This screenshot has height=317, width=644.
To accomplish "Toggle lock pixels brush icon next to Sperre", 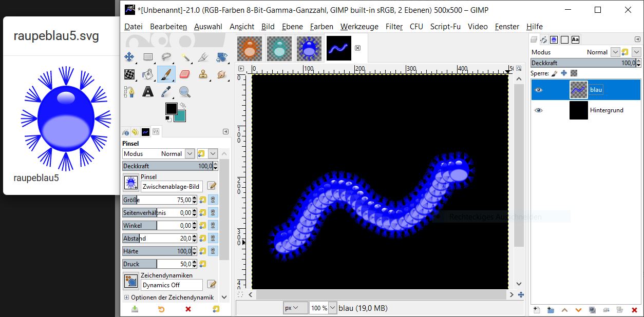I will (x=554, y=73).
